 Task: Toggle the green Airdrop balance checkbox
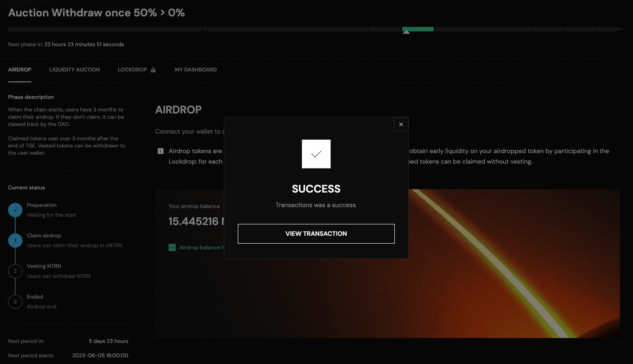172,247
